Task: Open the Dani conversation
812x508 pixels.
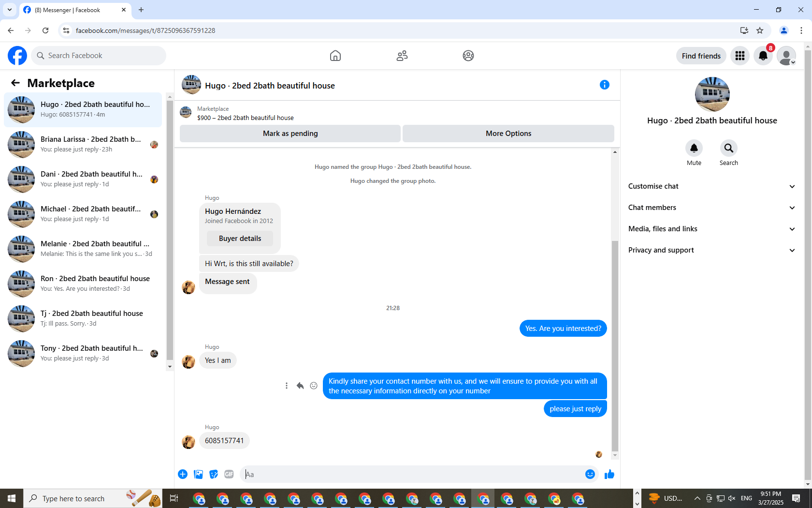Action: pyautogui.click(x=83, y=179)
